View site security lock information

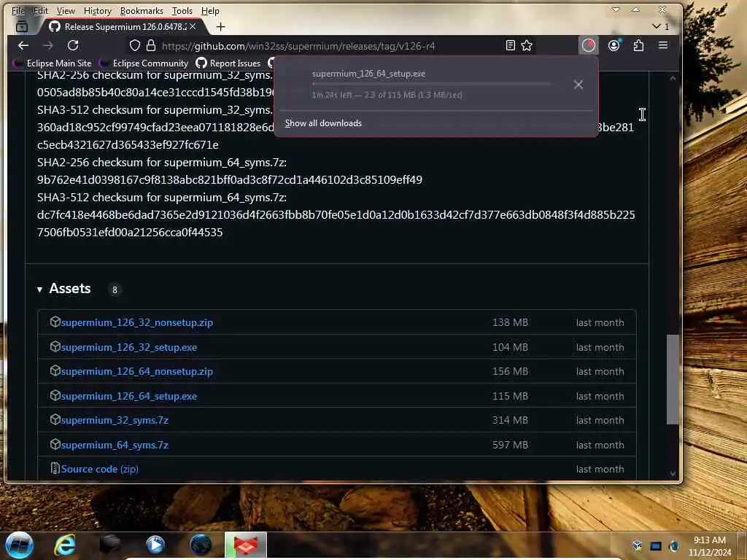click(x=151, y=46)
